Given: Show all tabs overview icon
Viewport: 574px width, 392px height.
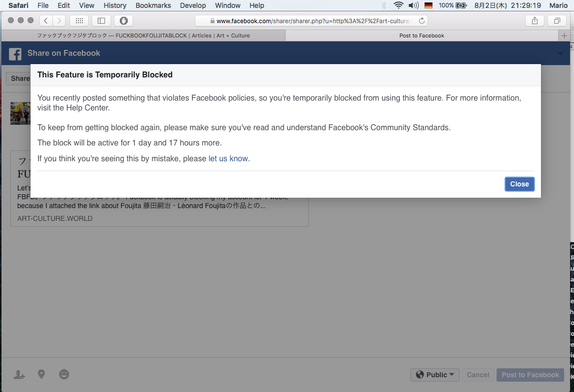Looking at the screenshot, I should click(557, 21).
